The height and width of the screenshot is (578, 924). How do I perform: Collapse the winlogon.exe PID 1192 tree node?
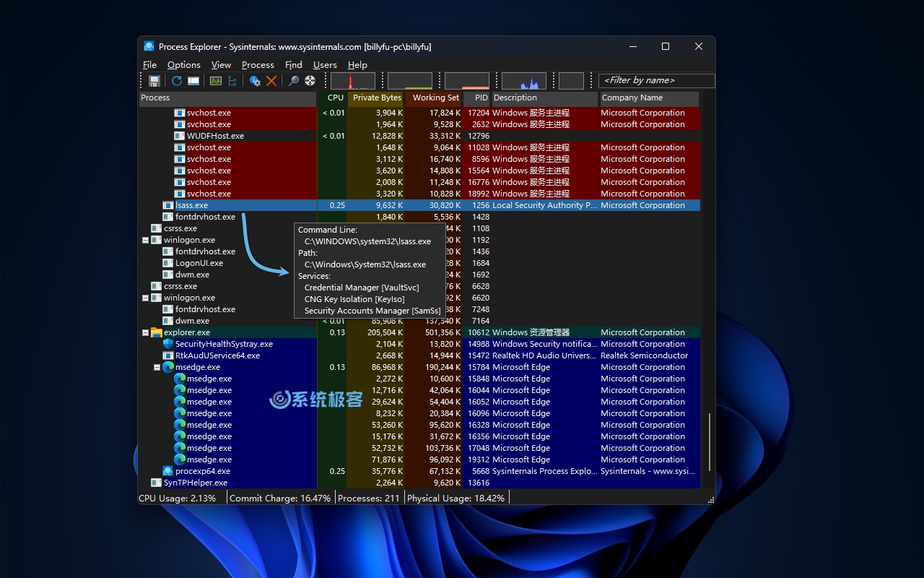(x=146, y=240)
